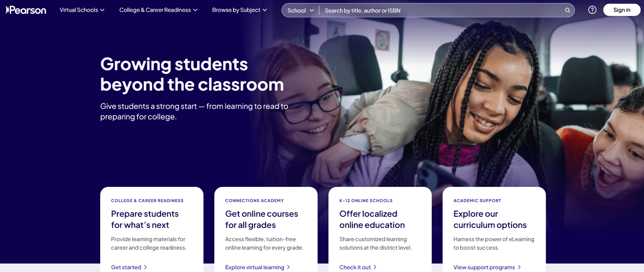Click the Check it out link
The image size is (644, 272).
pos(358,267)
